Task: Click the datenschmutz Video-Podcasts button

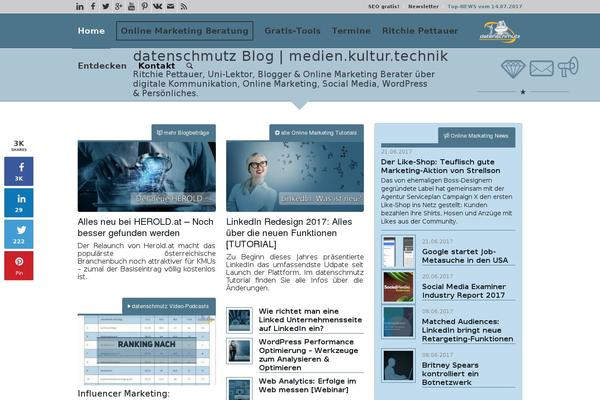Action: tap(169, 306)
